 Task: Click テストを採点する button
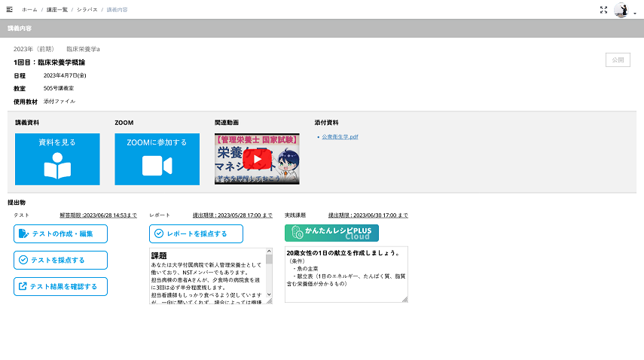click(61, 261)
